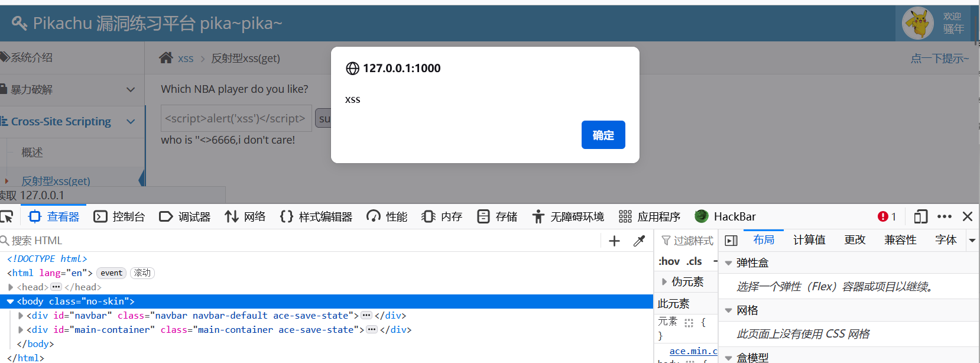
Task: Select the closing </body> tag line
Action: coord(35,344)
